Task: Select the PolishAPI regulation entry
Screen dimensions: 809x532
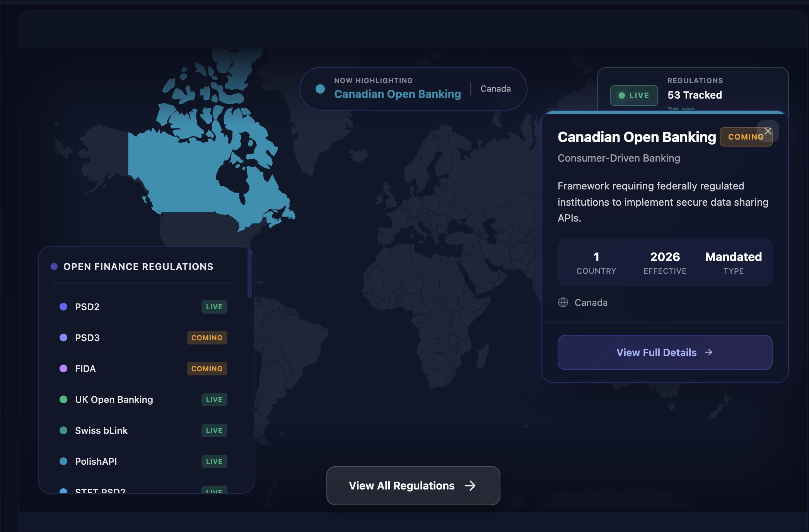Action: (96, 461)
